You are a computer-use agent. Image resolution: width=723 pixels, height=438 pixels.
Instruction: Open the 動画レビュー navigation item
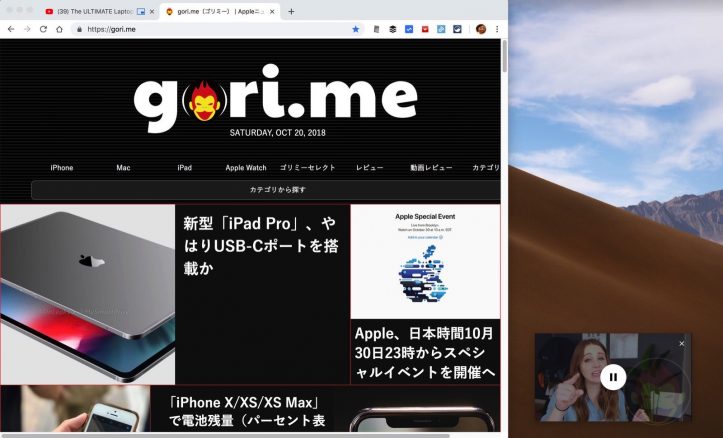pyautogui.click(x=431, y=168)
